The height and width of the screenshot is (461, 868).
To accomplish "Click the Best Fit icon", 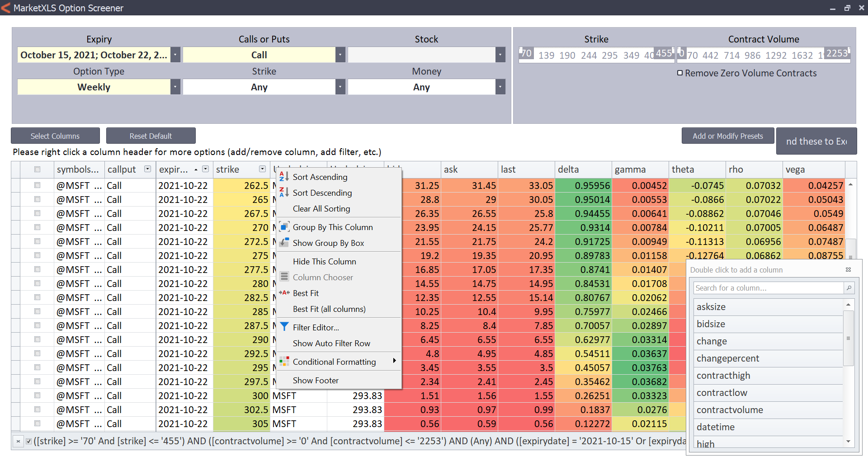I will 284,293.
